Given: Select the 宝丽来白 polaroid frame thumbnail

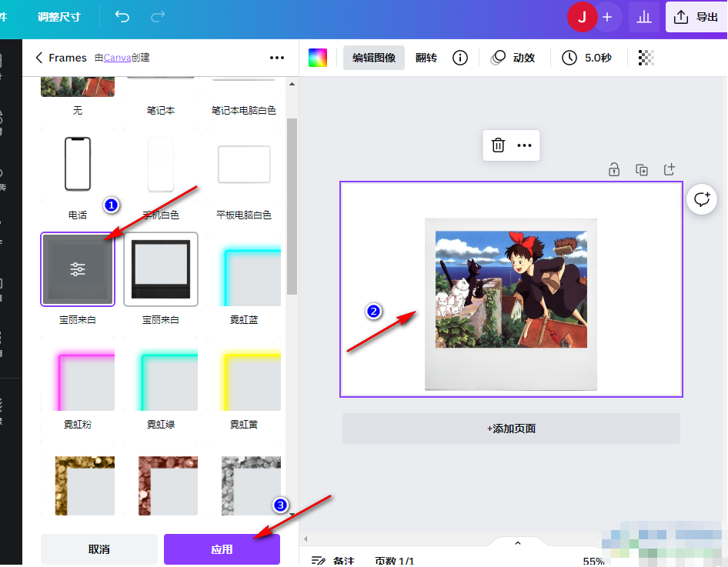Looking at the screenshot, I should tap(77, 269).
